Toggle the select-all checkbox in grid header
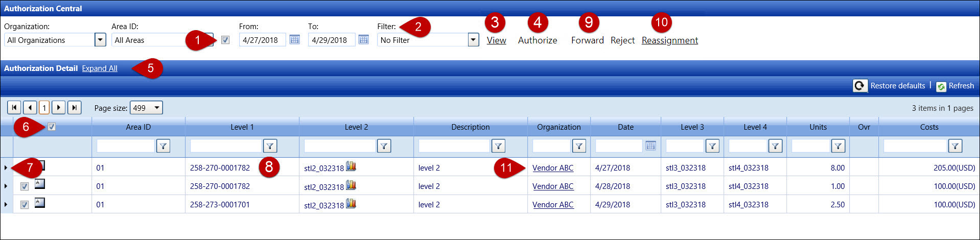The image size is (980, 240). click(x=52, y=127)
